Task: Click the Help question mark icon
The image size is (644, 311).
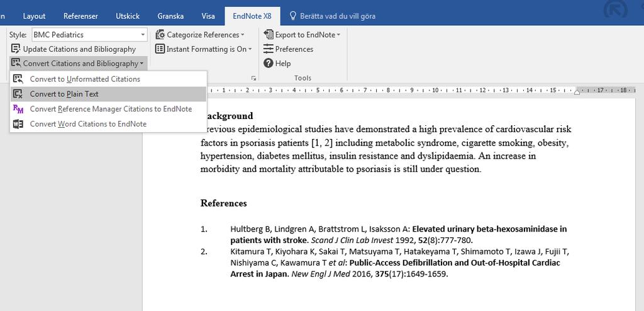Action: pos(268,63)
